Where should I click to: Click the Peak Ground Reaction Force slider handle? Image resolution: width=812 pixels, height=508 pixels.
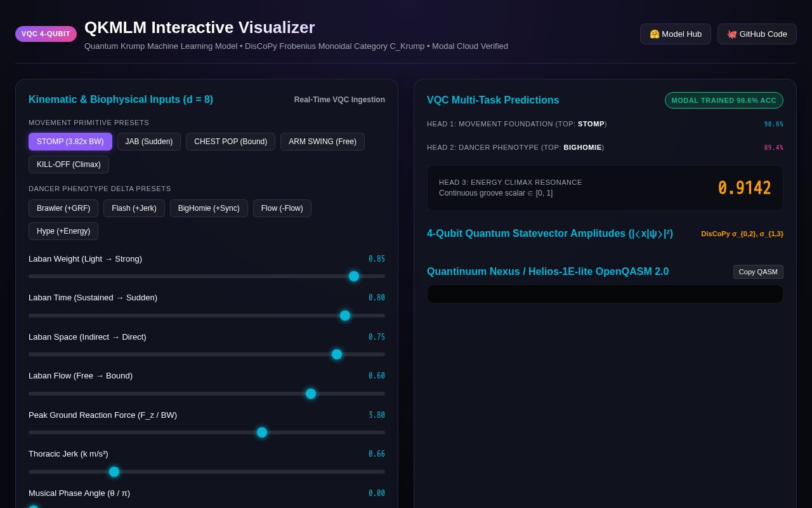(262, 432)
